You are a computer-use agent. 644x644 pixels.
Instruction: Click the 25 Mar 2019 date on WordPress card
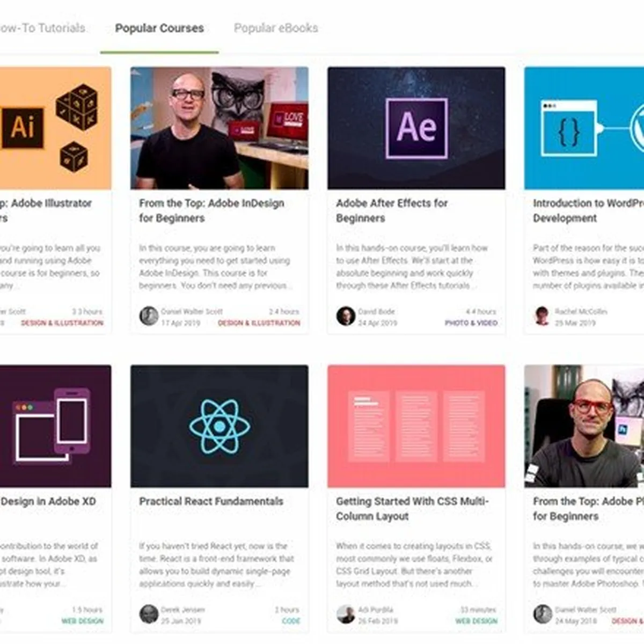pos(575,323)
